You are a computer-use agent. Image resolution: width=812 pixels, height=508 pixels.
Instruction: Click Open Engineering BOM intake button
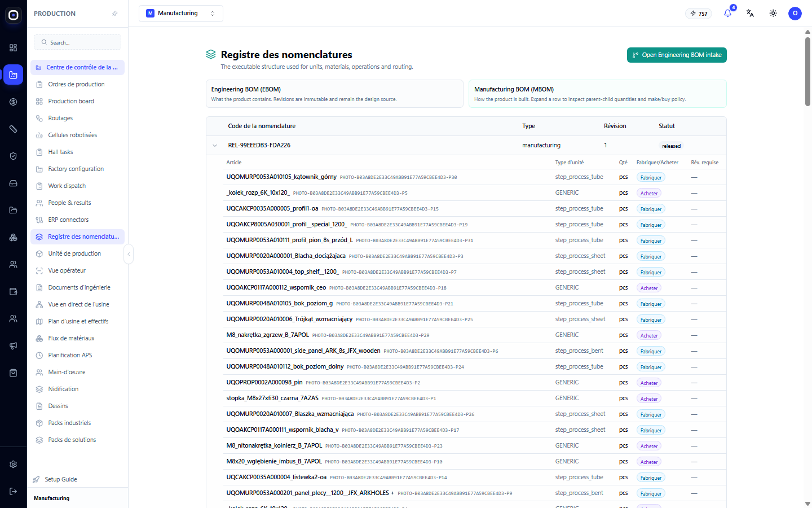tap(677, 55)
